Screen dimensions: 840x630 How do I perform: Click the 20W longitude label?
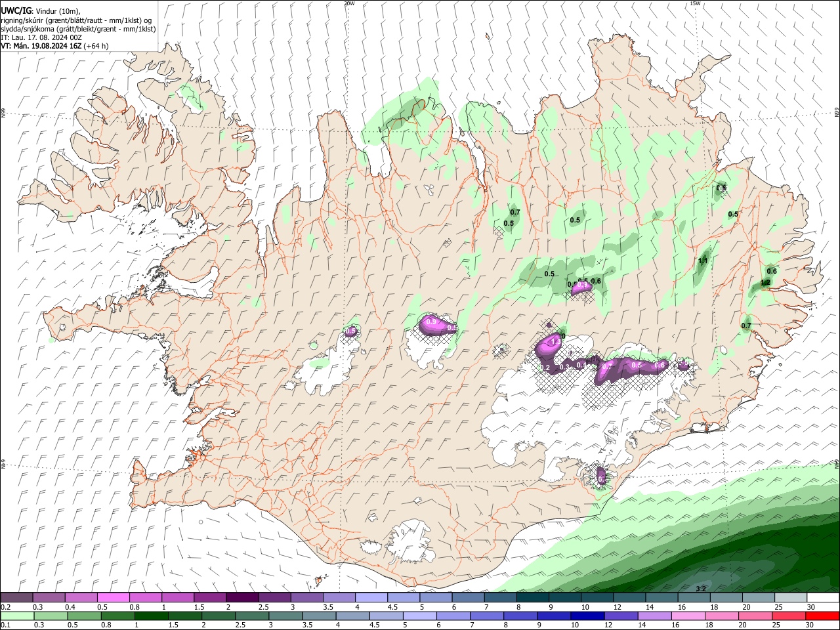pyautogui.click(x=349, y=3)
